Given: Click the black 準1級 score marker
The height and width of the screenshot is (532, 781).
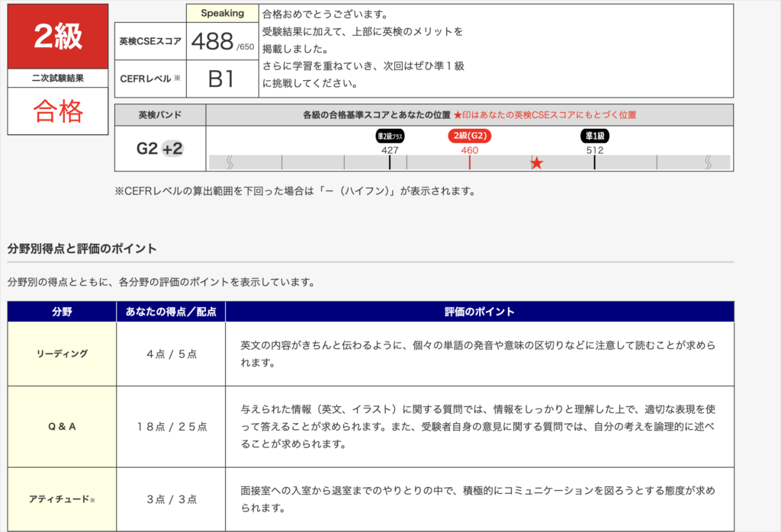Looking at the screenshot, I should 594,137.
